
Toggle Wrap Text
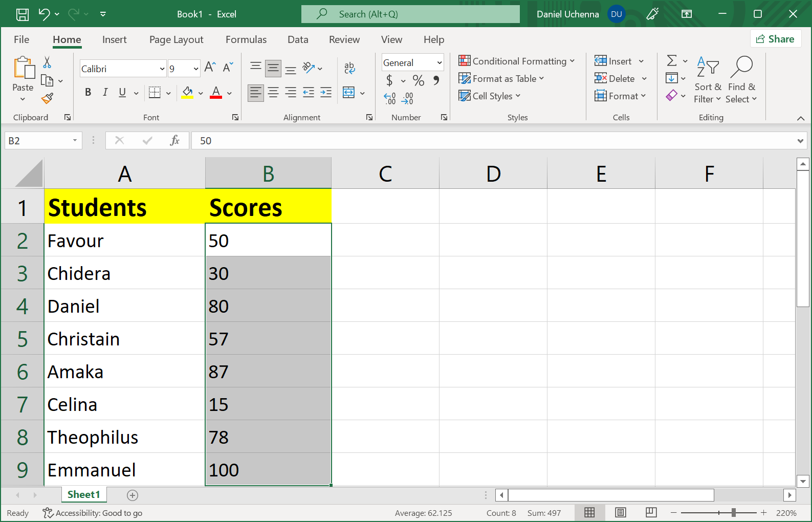(x=349, y=68)
